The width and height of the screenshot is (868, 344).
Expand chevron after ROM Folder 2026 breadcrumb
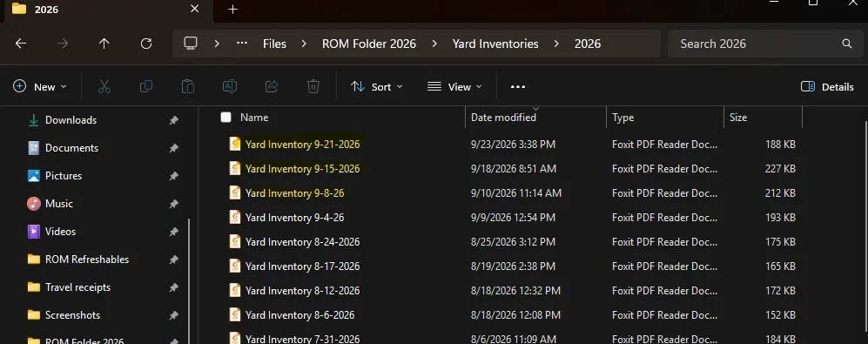click(x=434, y=44)
